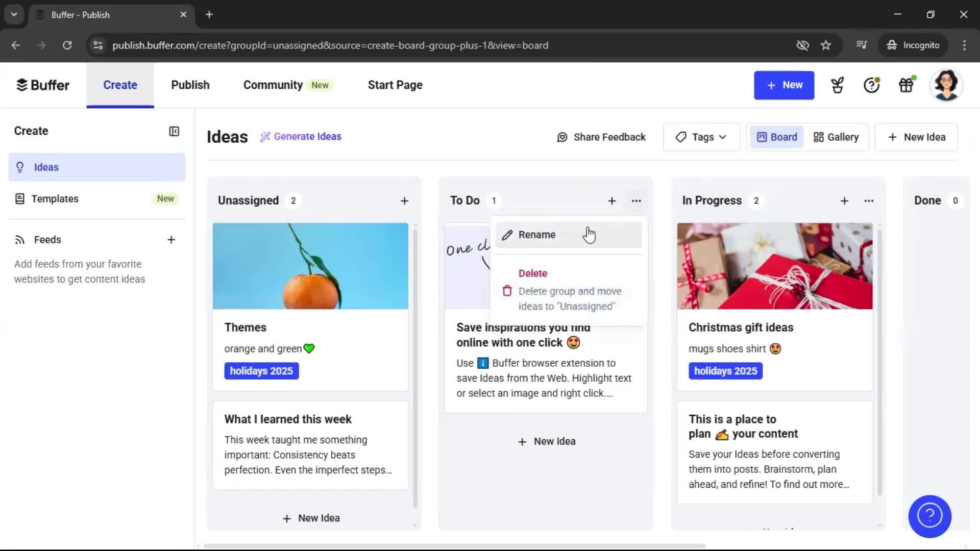The image size is (980, 551).
Task: Toggle incognito profile menu in browser
Action: click(913, 45)
